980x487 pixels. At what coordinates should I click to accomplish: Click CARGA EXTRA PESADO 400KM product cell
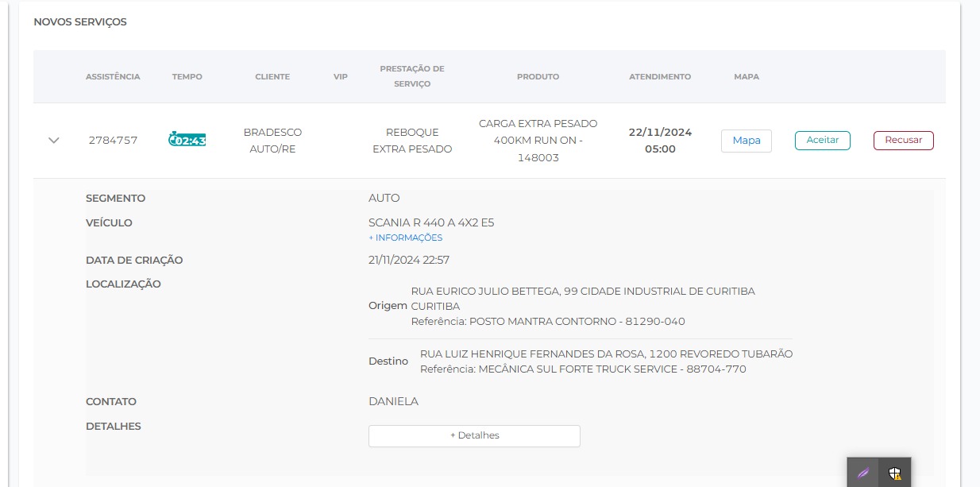click(x=538, y=141)
